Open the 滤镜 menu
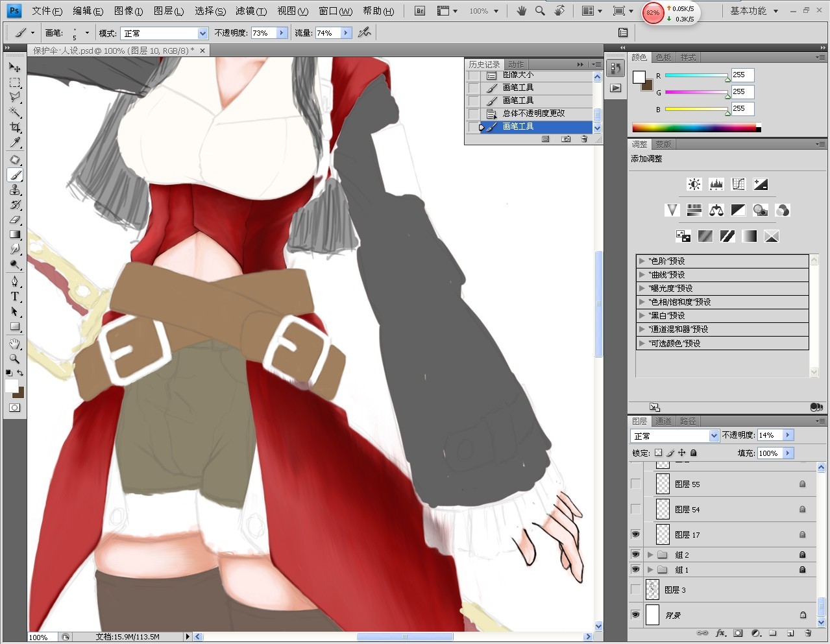The image size is (830, 644). (x=250, y=11)
